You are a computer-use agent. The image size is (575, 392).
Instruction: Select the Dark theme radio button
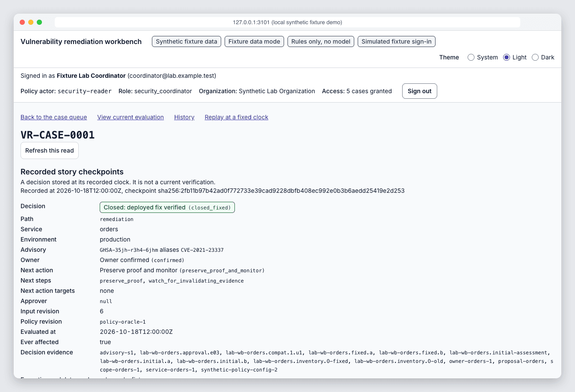[535, 57]
